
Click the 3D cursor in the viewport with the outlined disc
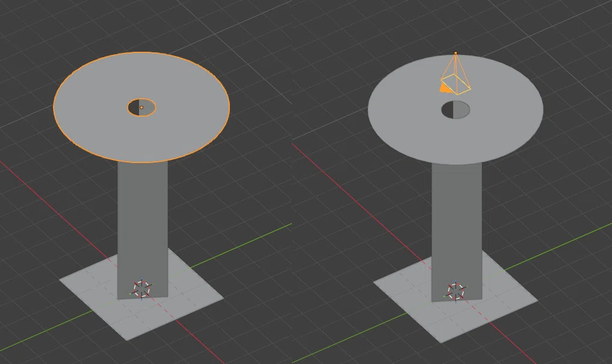point(141,289)
